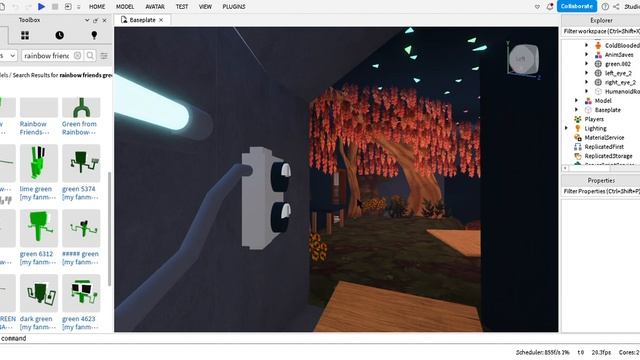Click the Filter workspace field in Explorer
This screenshot has width=640, height=360.
click(600, 31)
